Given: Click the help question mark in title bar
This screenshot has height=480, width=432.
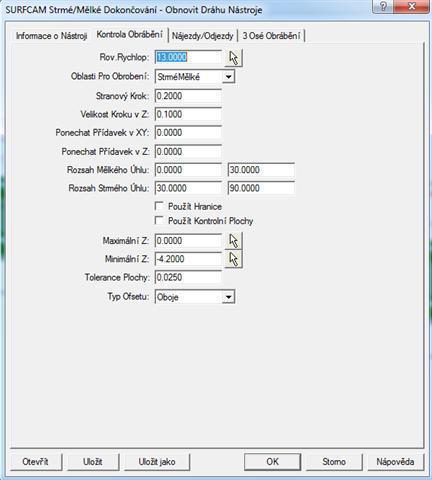Looking at the screenshot, I should (x=384, y=7).
